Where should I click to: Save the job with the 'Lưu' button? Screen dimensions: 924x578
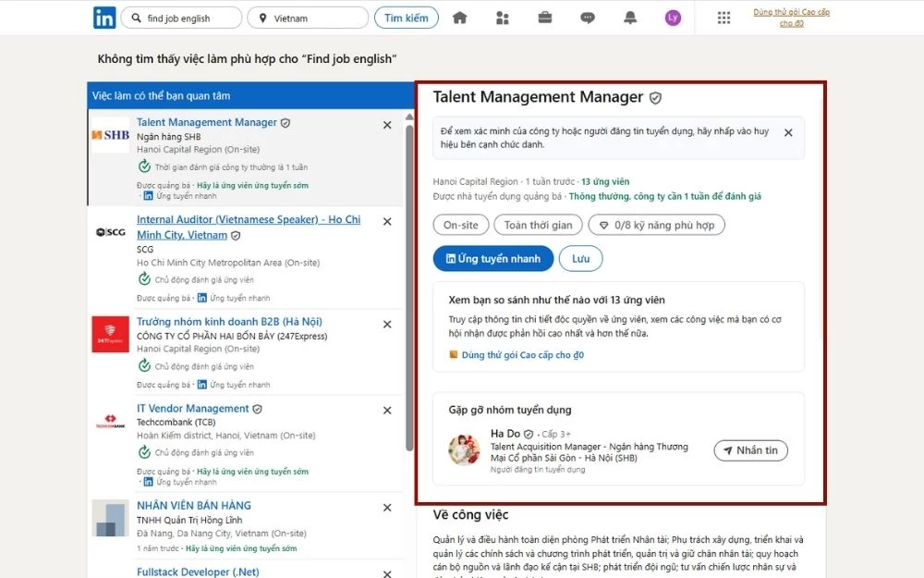coord(580,258)
